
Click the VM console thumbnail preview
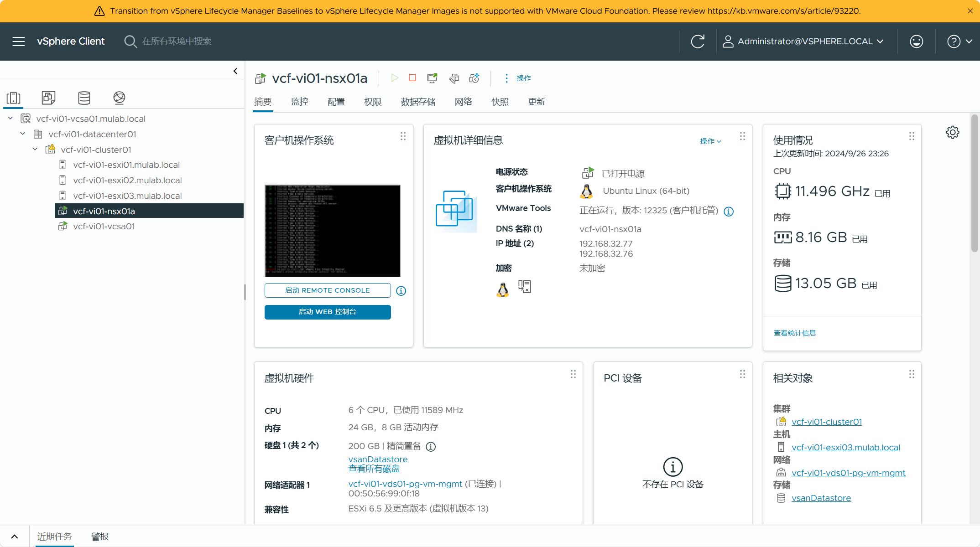click(333, 231)
